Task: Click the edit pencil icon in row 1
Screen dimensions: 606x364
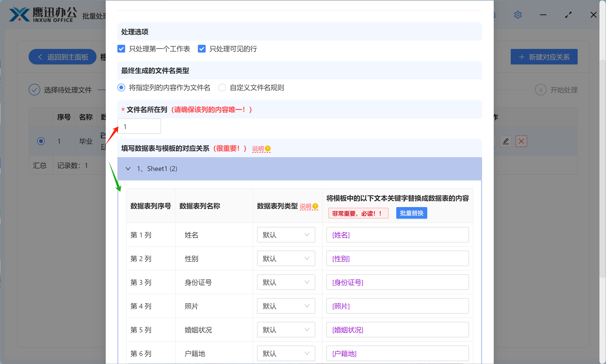Action: coord(506,141)
